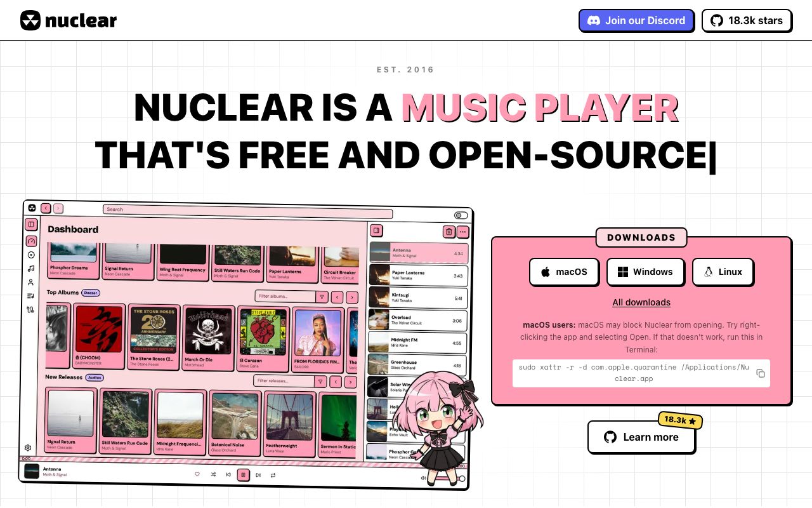Image resolution: width=812 pixels, height=508 pixels.
Task: Open the person icon in the sidebar
Action: pos(30,282)
